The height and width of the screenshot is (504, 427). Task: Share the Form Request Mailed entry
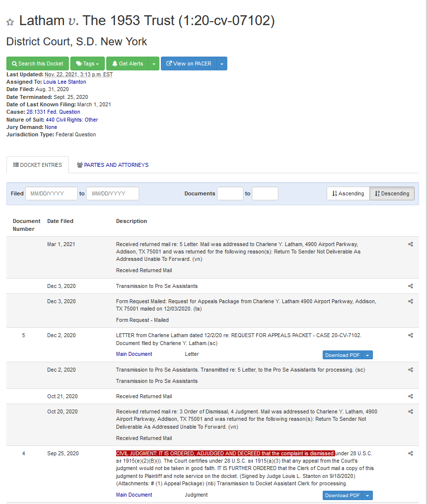click(410, 302)
